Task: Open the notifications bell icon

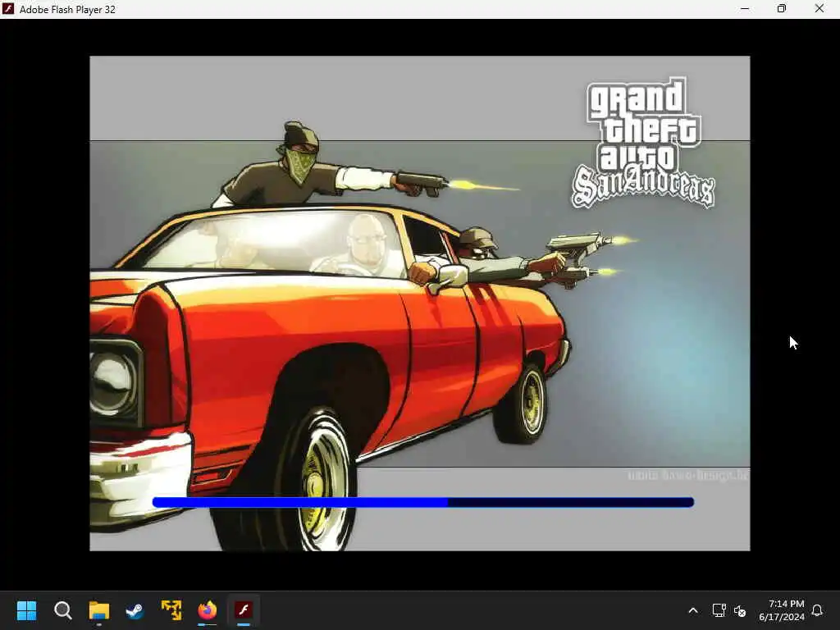Action: (817, 610)
